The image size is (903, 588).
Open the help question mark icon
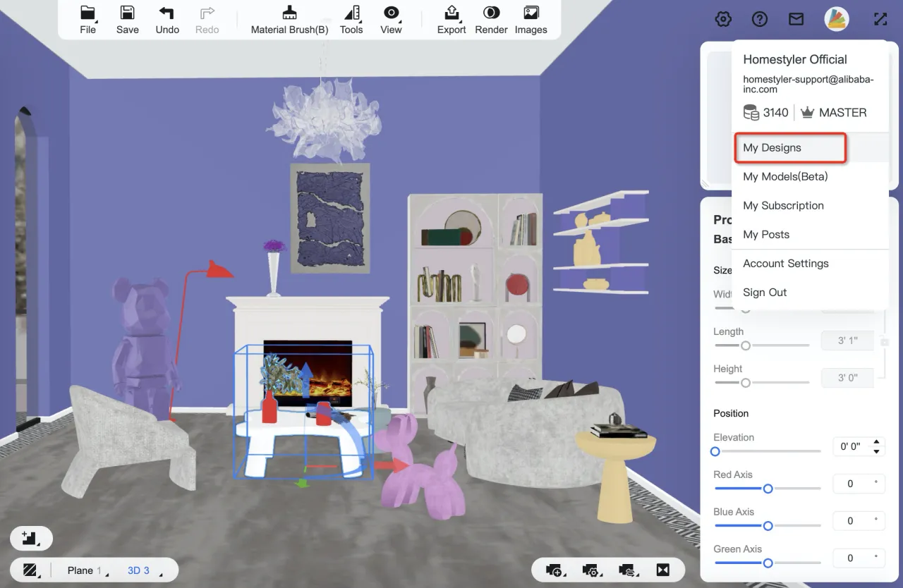tap(760, 19)
